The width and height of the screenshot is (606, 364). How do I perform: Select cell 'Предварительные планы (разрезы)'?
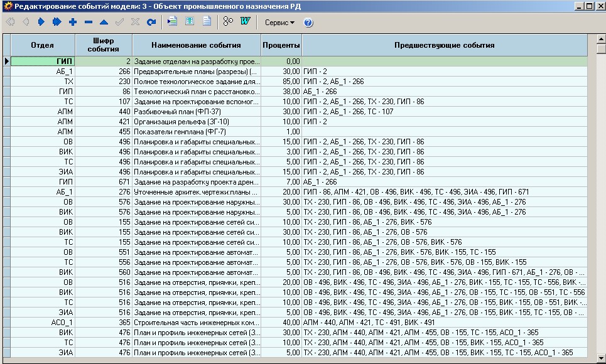[x=197, y=72]
